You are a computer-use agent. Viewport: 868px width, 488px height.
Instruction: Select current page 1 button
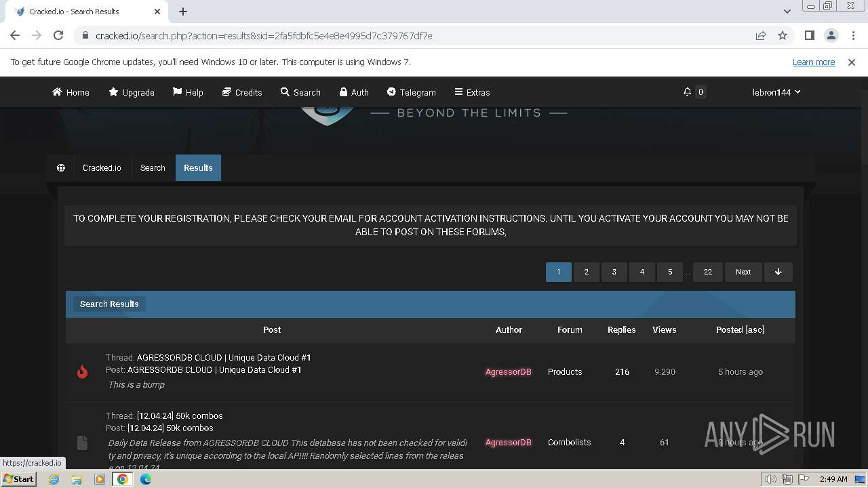coord(559,272)
